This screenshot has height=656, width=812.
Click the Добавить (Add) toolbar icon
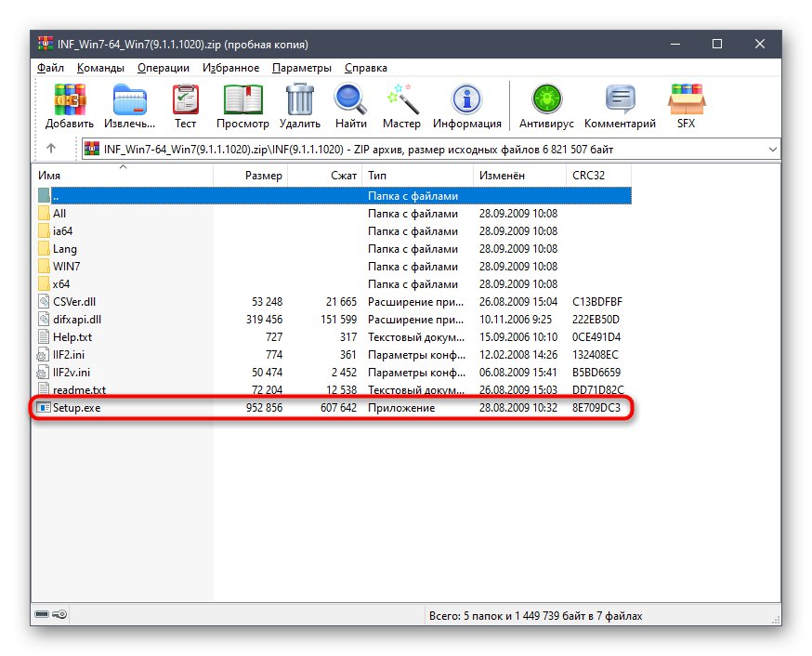[70, 98]
